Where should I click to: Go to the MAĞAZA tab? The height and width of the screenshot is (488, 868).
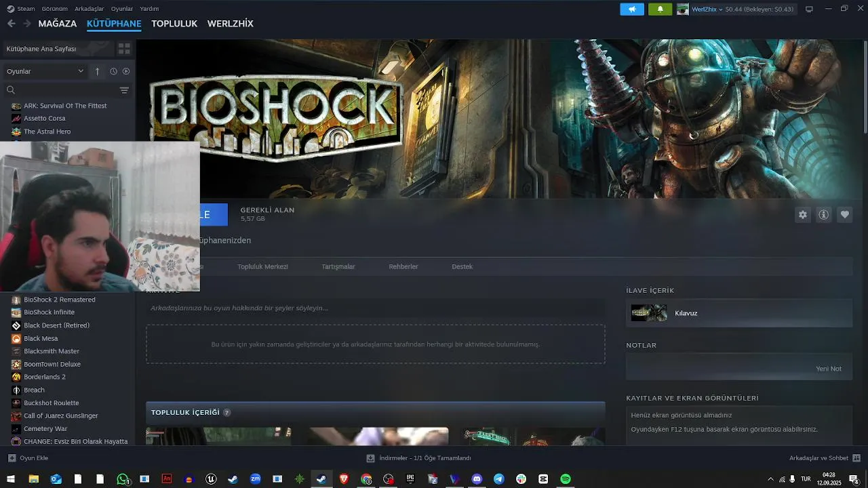point(58,24)
